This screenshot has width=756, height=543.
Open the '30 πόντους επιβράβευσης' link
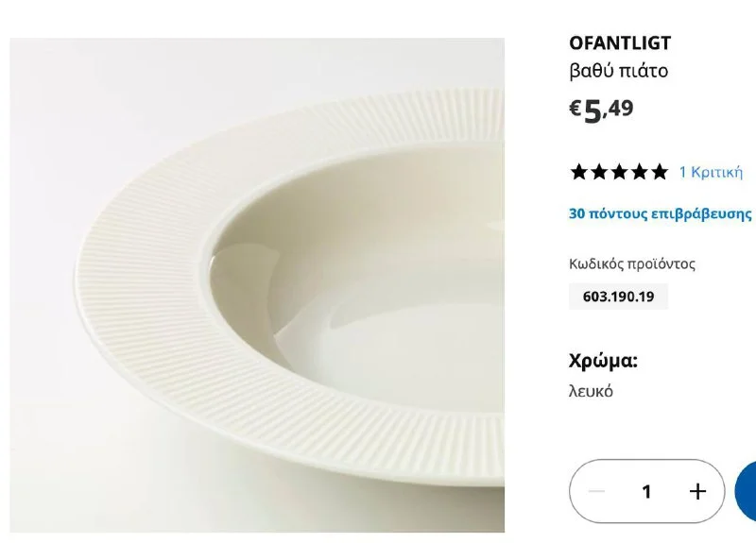[x=660, y=213]
